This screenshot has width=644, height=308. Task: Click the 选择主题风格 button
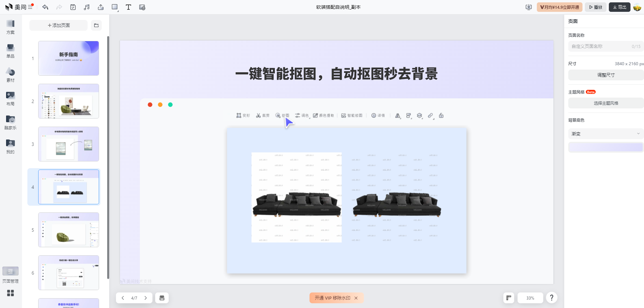pyautogui.click(x=606, y=103)
